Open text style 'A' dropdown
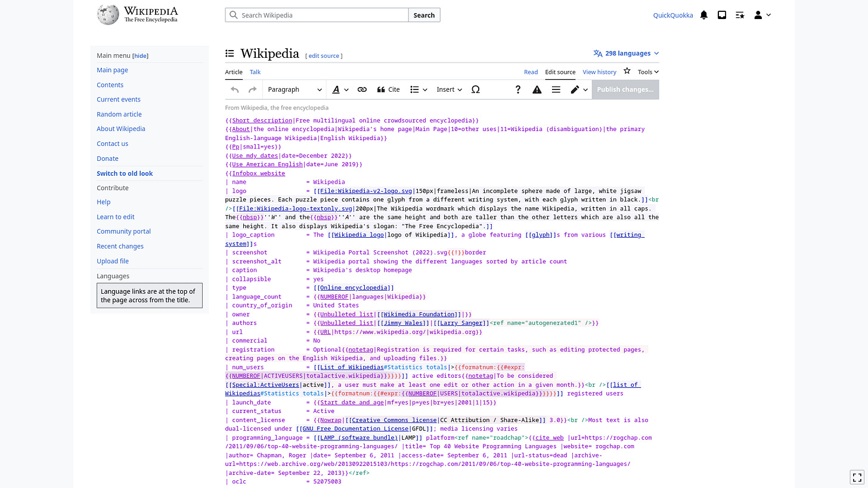The width and height of the screenshot is (868, 488). [x=340, y=89]
